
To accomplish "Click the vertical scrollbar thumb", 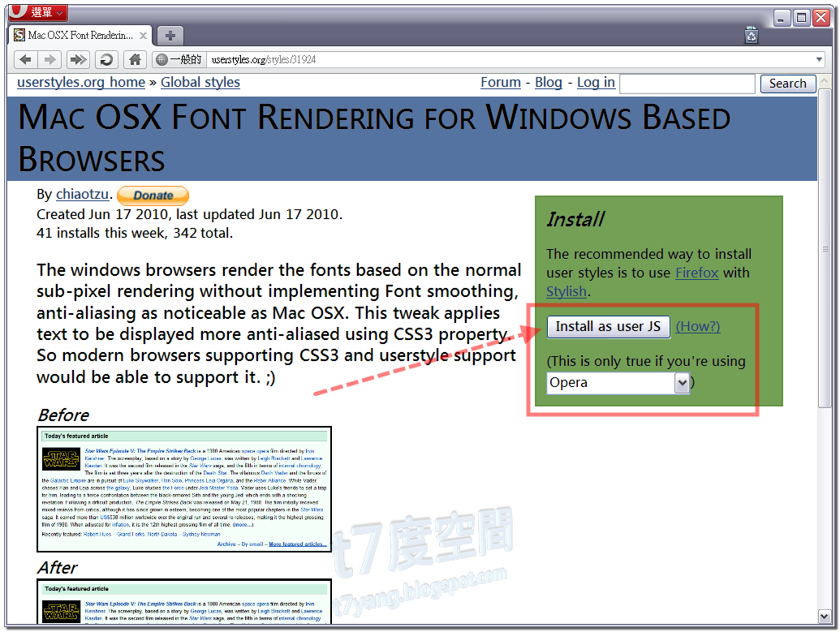I will (824, 248).
